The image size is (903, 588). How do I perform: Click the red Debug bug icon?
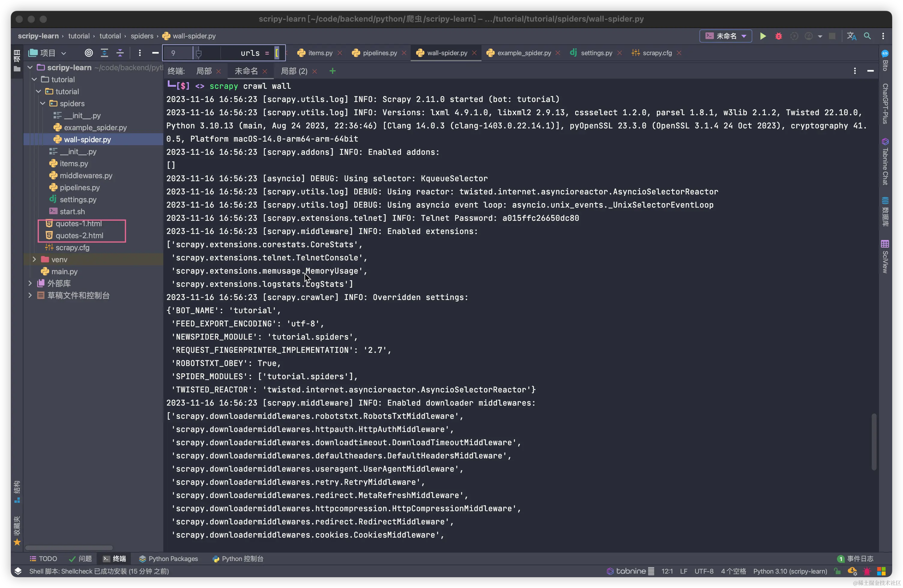click(x=778, y=36)
